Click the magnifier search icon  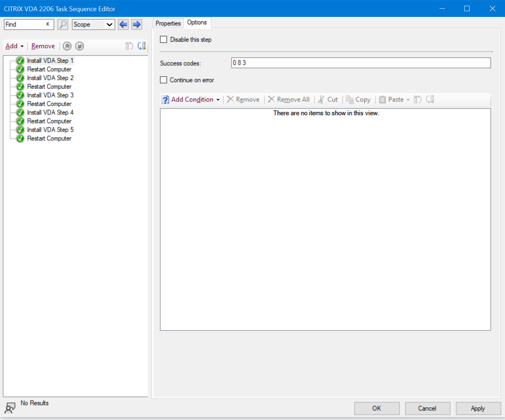click(x=63, y=24)
